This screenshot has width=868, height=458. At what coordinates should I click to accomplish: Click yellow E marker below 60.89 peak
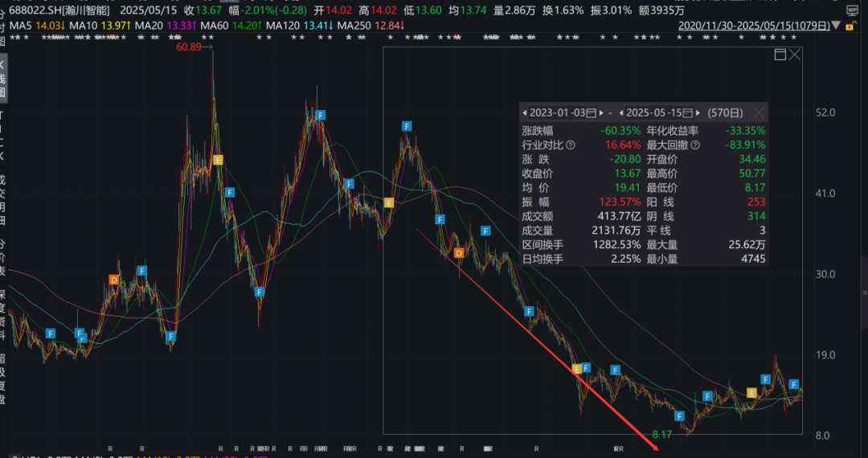218,161
